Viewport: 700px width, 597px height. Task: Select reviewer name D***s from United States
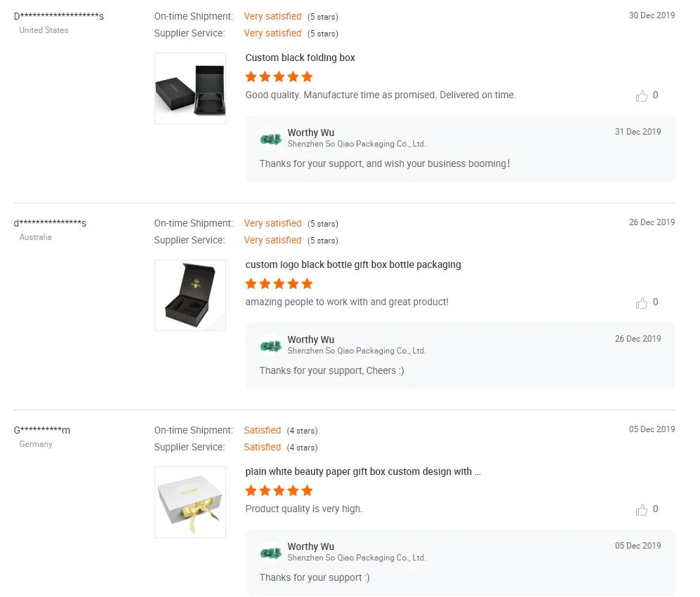pos(59,16)
